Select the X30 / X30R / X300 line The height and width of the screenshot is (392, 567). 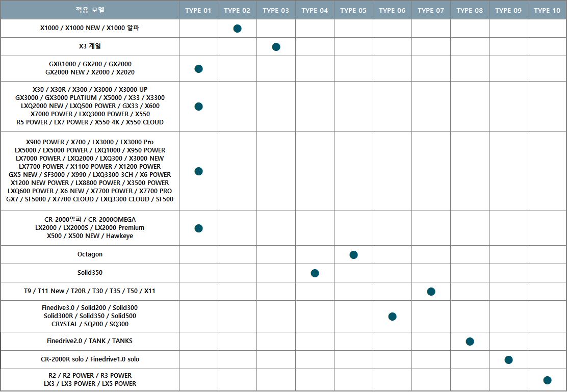[x=90, y=90]
